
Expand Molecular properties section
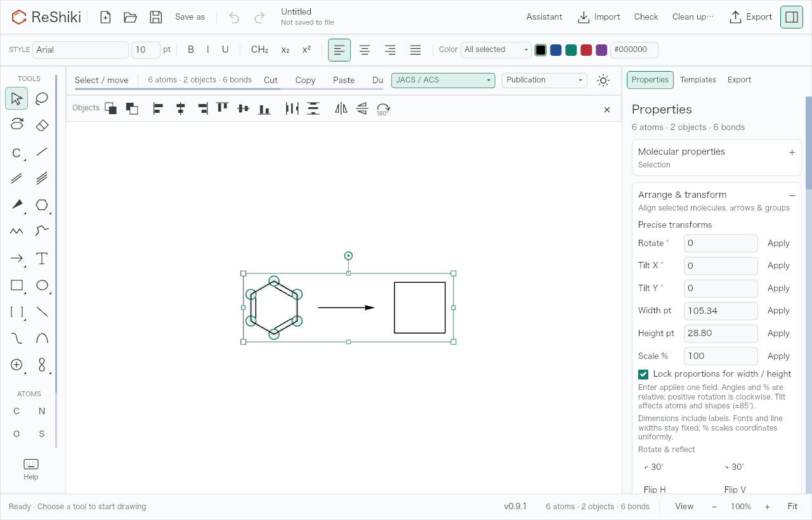coord(792,152)
